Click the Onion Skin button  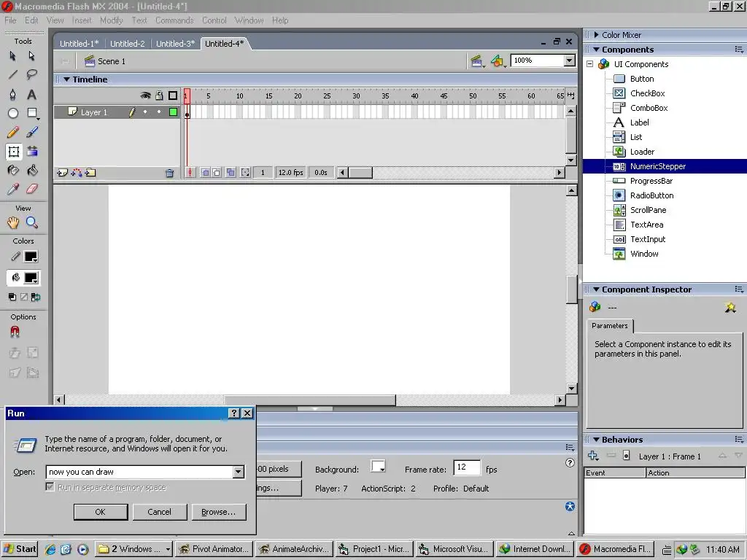pyautogui.click(x=205, y=172)
